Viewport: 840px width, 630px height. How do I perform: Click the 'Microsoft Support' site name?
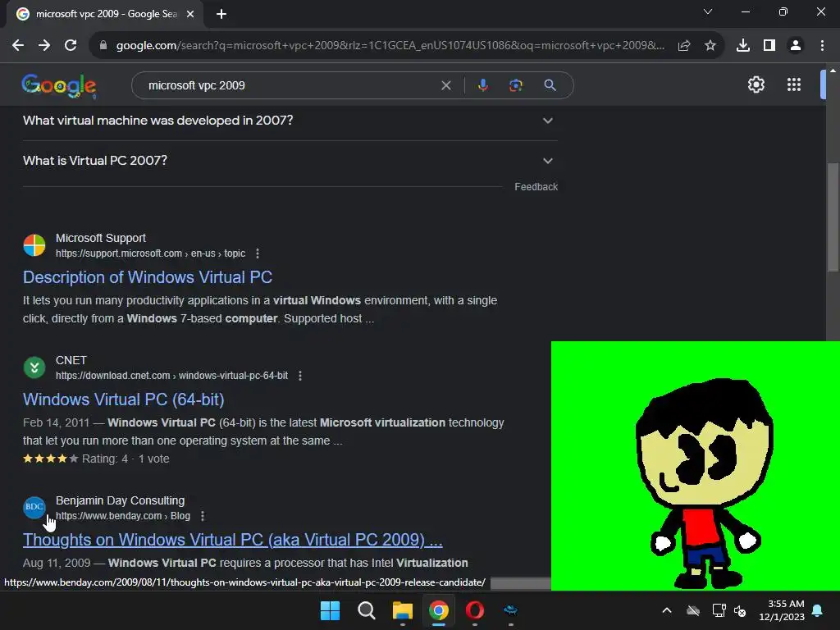[101, 238]
